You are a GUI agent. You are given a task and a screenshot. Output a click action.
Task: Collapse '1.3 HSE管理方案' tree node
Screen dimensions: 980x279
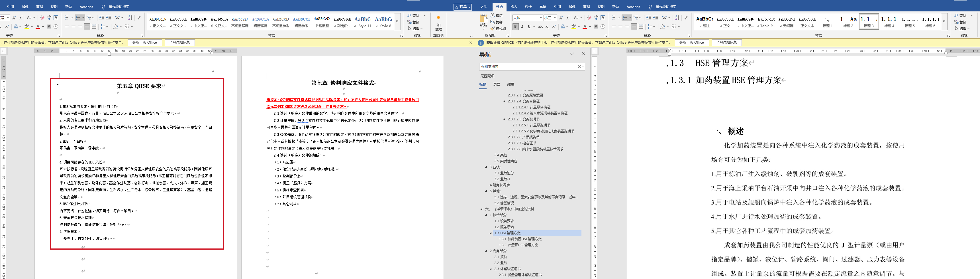coord(491,233)
